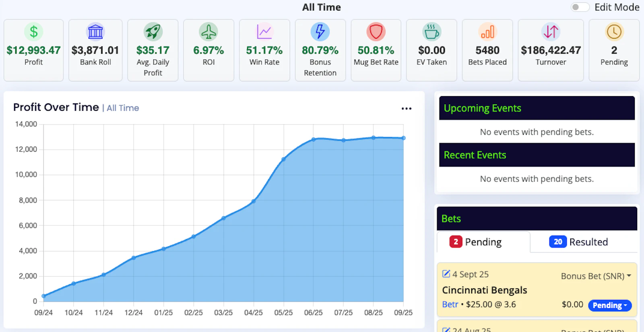This screenshot has height=332, width=644.
Task: Click the Win Rate line chart icon
Action: (x=264, y=32)
